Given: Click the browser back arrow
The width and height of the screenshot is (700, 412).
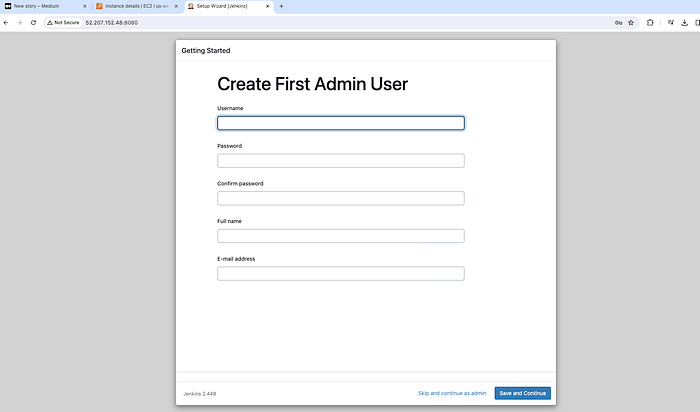Looking at the screenshot, I should [6, 22].
